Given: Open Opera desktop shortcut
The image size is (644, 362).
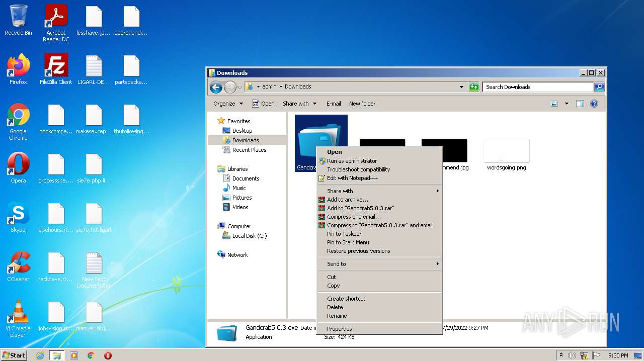Looking at the screenshot, I should (18, 168).
